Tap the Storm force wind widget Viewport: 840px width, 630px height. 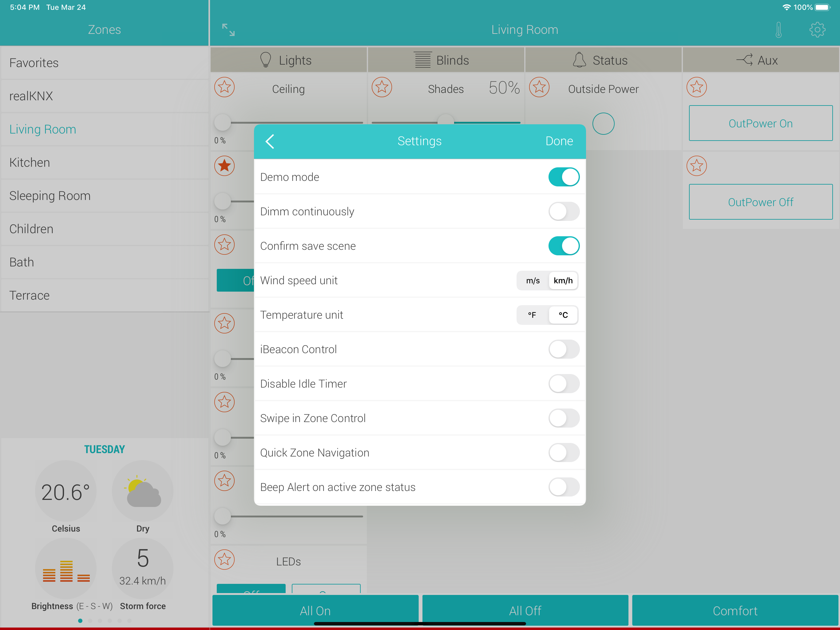tap(143, 569)
